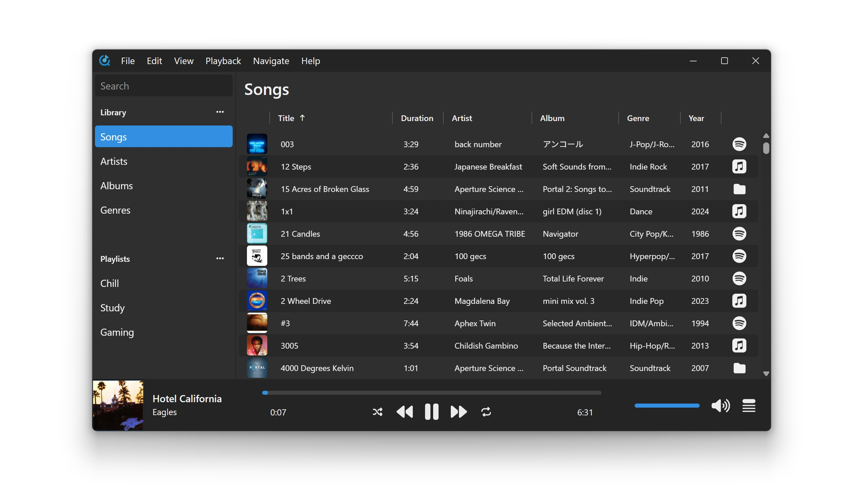
Task: Open the Playback menu
Action: [x=223, y=61]
